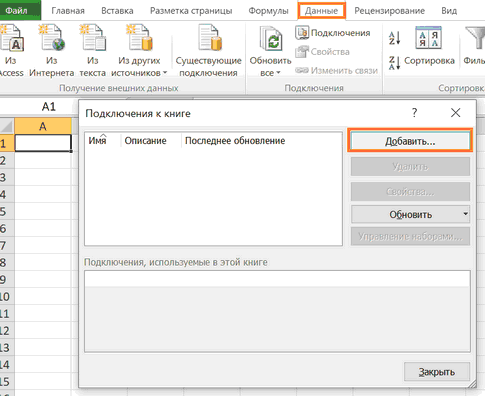Expand the Обновить все dropdown
485x396 pixels.
coord(278,73)
